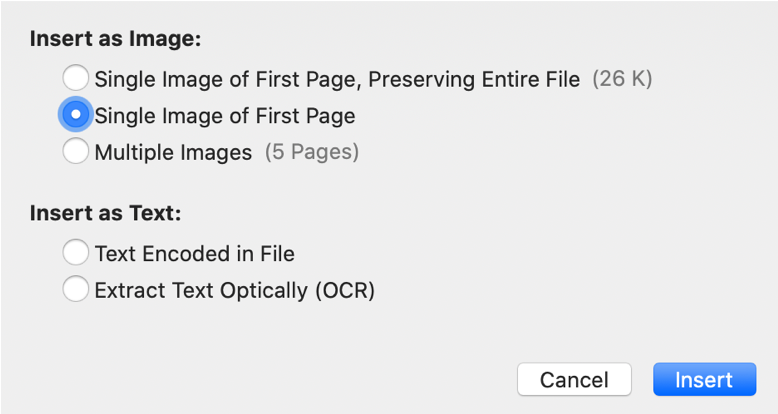778x414 pixels.
Task: Choose the Multiple Images radio button
Action: (76, 153)
